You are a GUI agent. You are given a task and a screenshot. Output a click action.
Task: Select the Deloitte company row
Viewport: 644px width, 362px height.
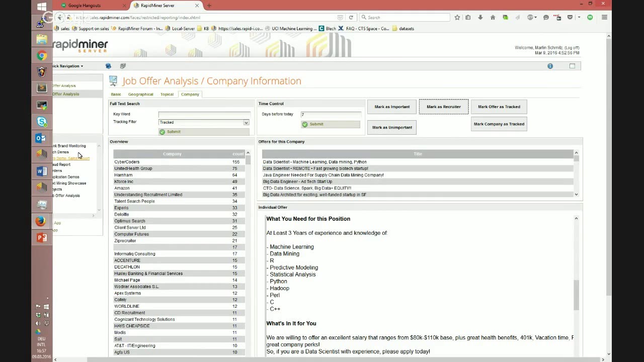coord(179,214)
